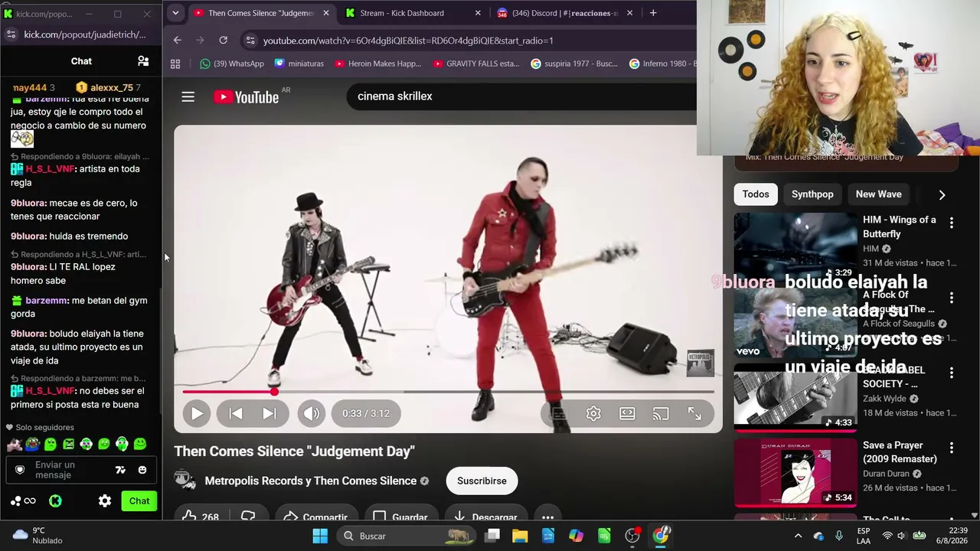Viewport: 980px width, 551px height.
Task: Subscribe with the Suscribirse button
Action: [x=482, y=481]
